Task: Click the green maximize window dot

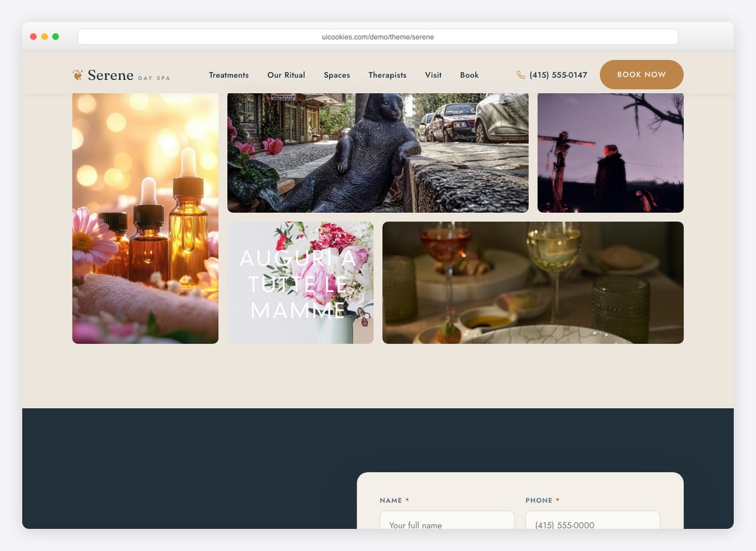Action: [55, 37]
